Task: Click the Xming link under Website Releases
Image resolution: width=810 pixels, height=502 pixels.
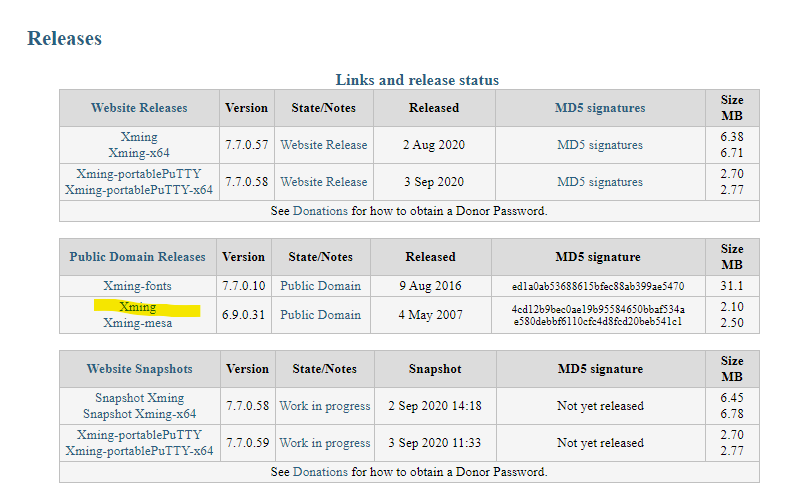Action: pyautogui.click(x=139, y=137)
